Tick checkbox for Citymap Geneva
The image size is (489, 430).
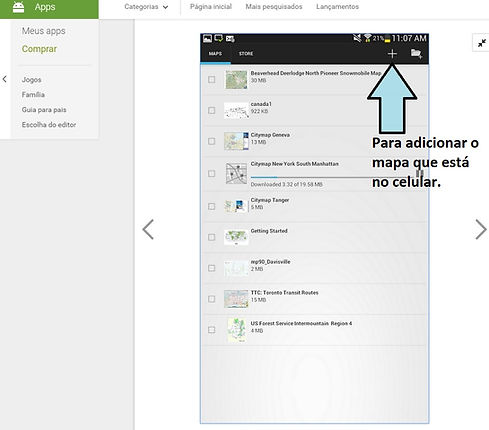(212, 141)
